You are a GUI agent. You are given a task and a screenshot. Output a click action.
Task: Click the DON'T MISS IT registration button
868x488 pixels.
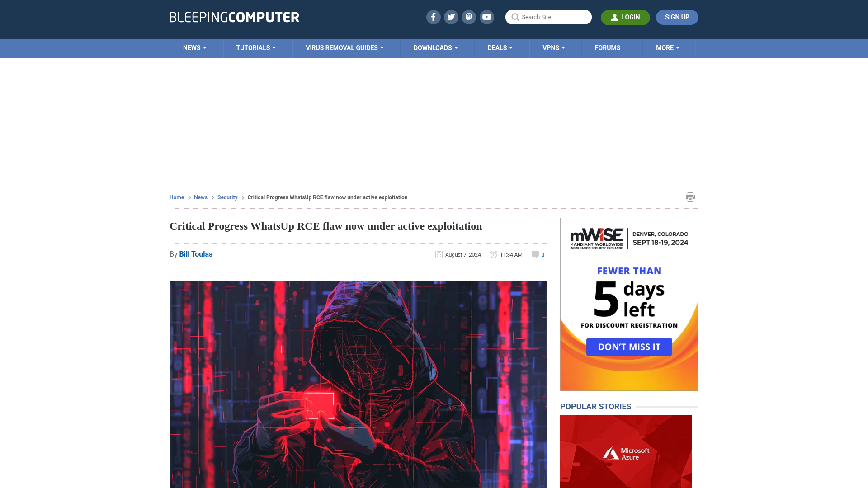(x=629, y=346)
